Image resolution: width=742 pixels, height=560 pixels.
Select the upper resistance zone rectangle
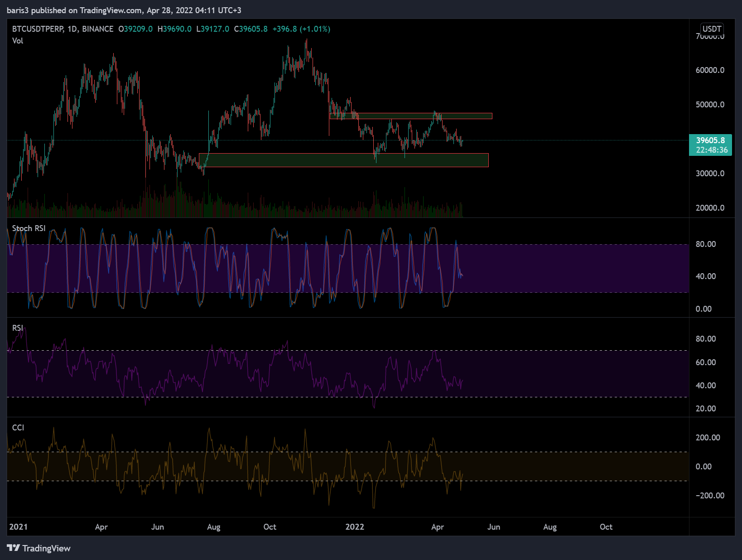point(410,116)
